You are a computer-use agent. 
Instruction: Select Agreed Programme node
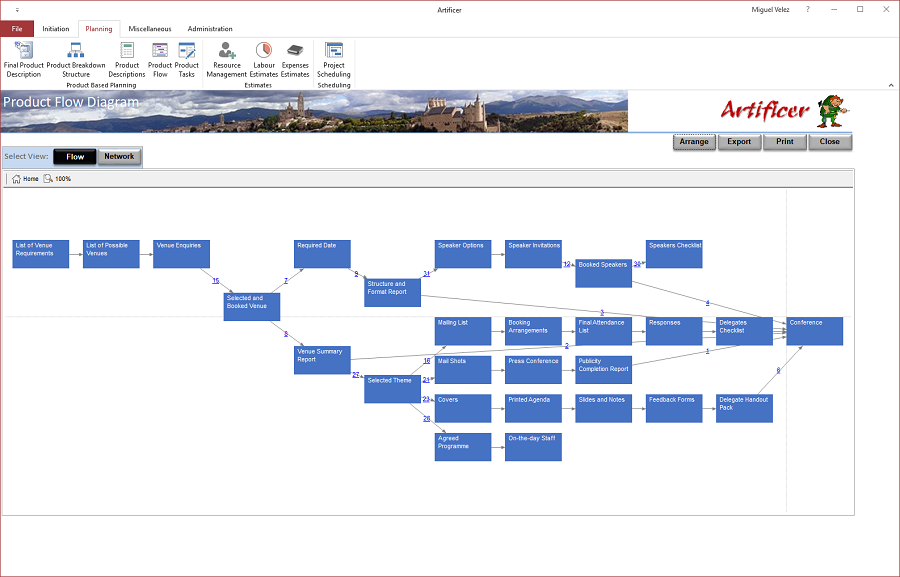pyautogui.click(x=463, y=447)
